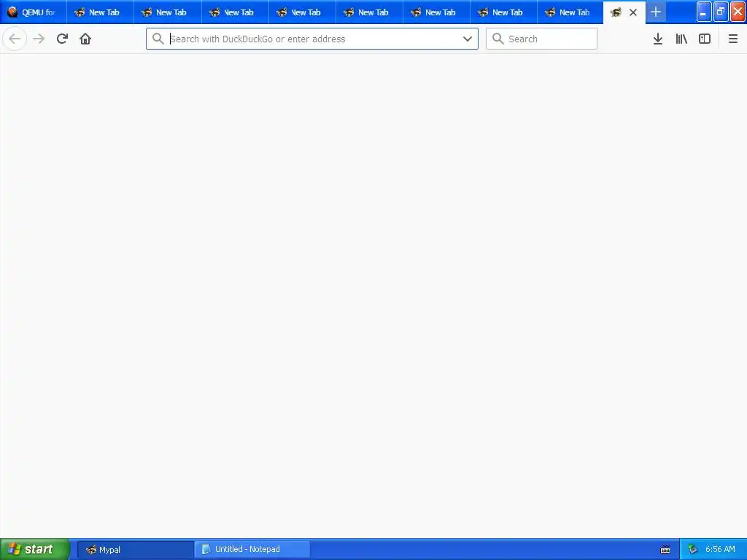Open the hamburger application menu

[x=733, y=39]
